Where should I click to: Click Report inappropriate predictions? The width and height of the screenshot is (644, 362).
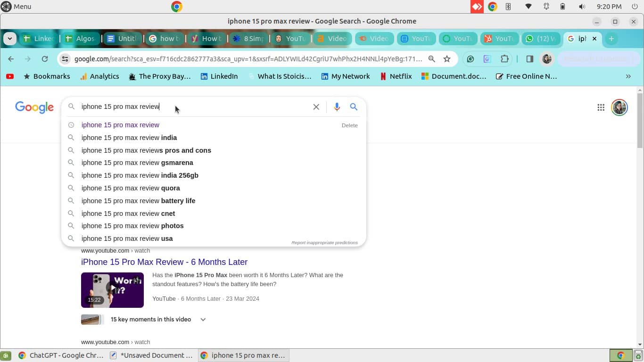point(324,243)
